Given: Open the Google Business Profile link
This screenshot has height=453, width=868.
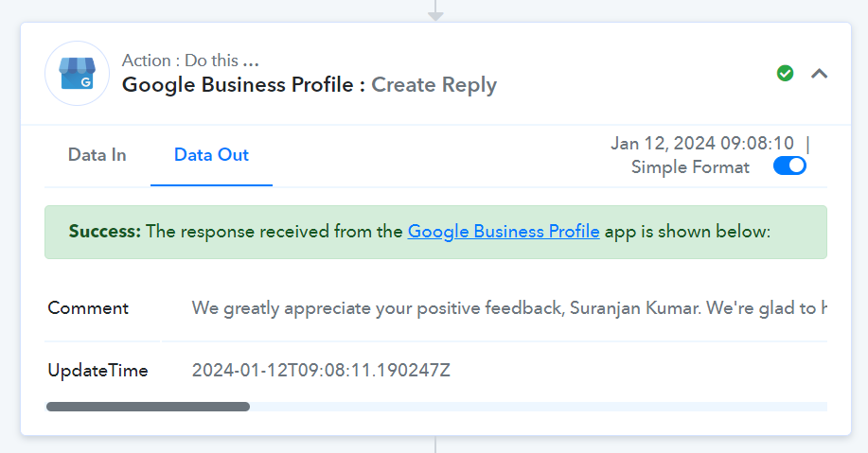Looking at the screenshot, I should (504, 231).
